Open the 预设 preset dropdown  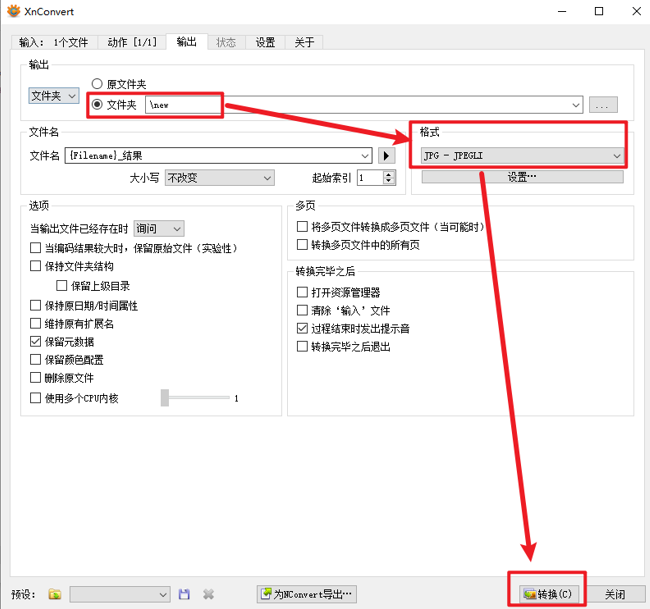coord(120,594)
